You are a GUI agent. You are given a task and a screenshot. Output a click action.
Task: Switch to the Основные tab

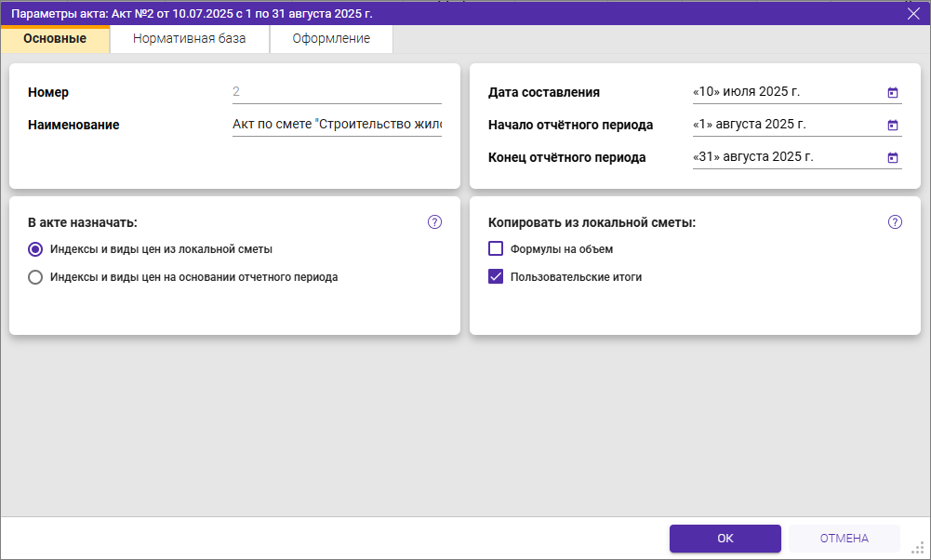55,39
